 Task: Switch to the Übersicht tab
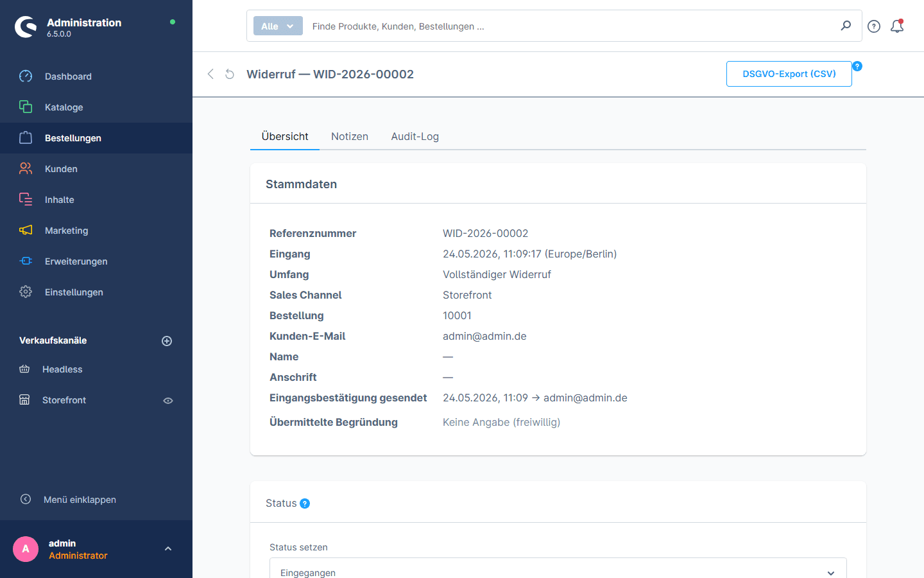click(285, 136)
